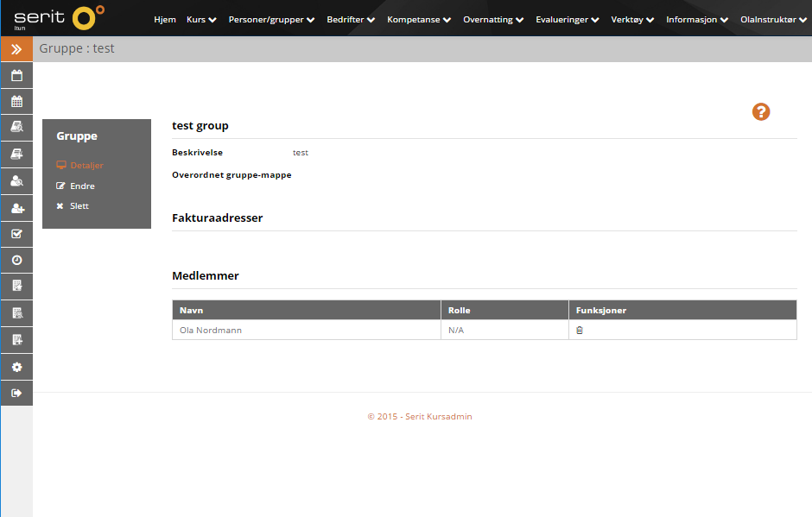Viewport: 812px width, 517px height.
Task: Select Slett in the Gruppe panel
Action: tap(79, 206)
